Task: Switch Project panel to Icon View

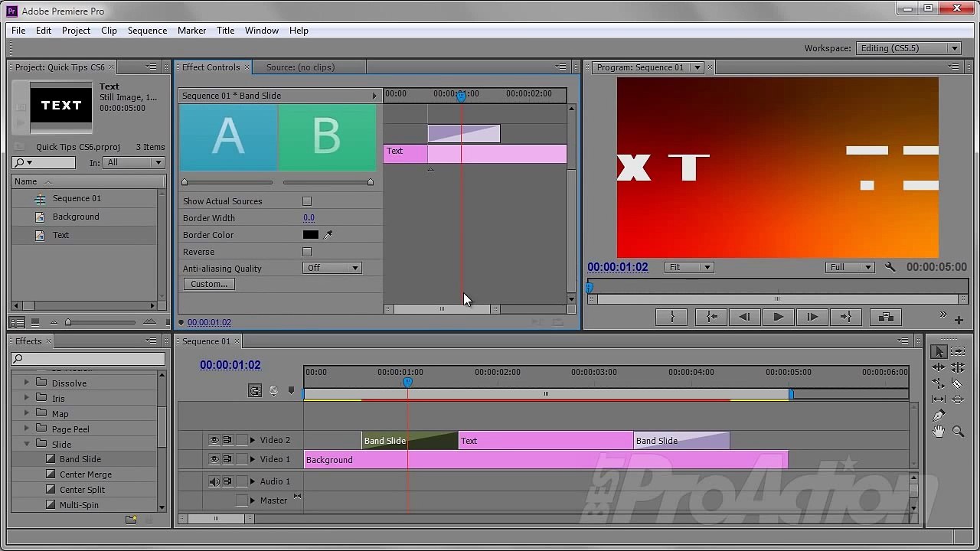Action: [x=34, y=322]
